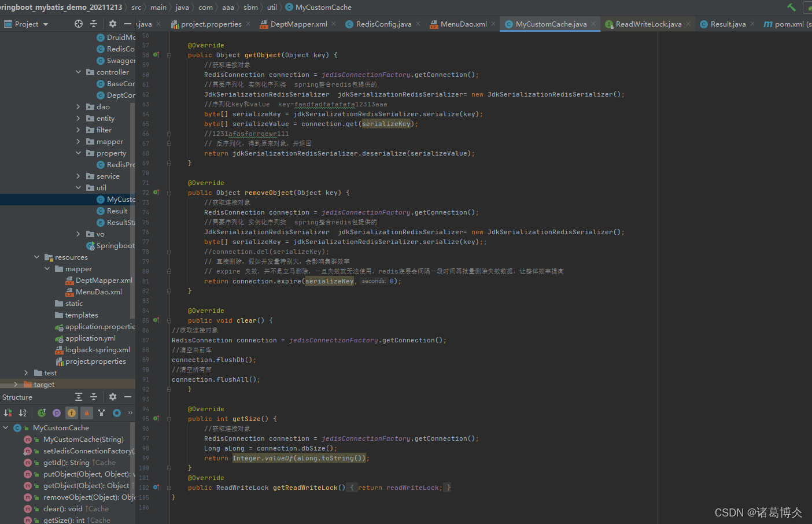Hide the Project panel with minus icon
812x524 pixels.
point(128,24)
